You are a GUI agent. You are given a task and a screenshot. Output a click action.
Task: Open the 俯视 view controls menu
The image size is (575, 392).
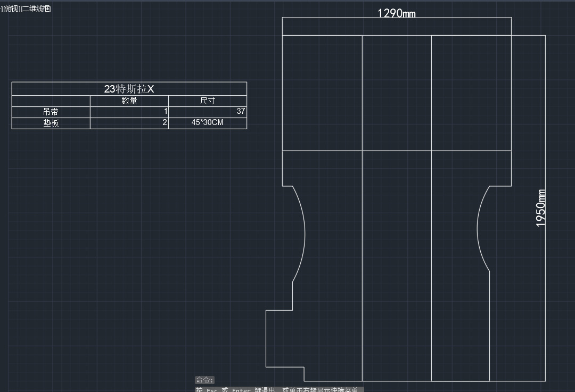12,9
